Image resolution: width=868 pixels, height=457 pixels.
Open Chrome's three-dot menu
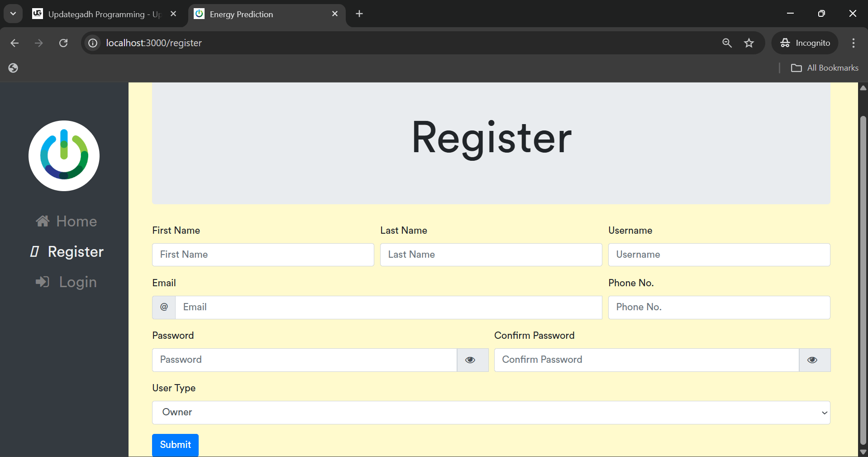[853, 43]
